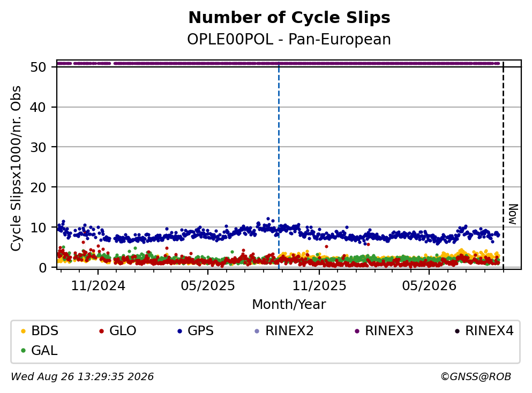Click the GAL green legend marker
Image resolution: width=532 pixels, height=393 pixels.
point(23,351)
